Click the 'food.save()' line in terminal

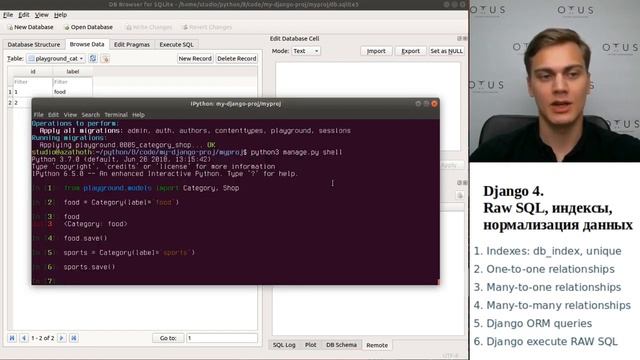[x=85, y=238]
